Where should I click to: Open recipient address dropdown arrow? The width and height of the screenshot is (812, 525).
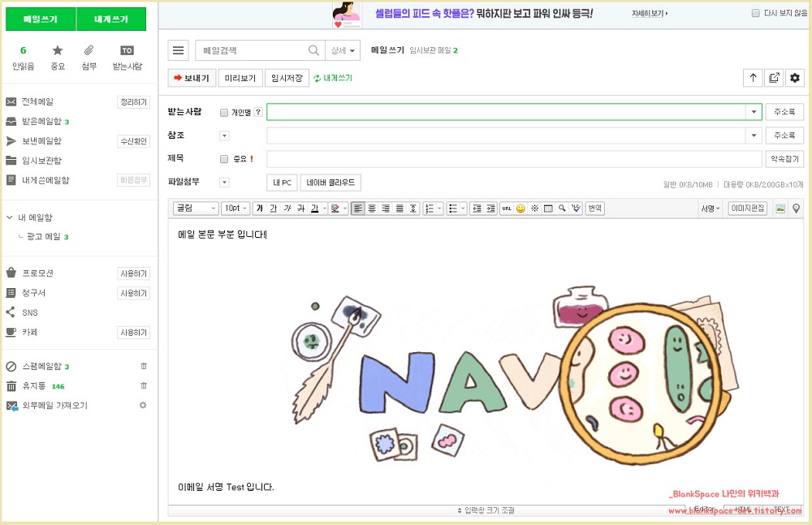754,112
